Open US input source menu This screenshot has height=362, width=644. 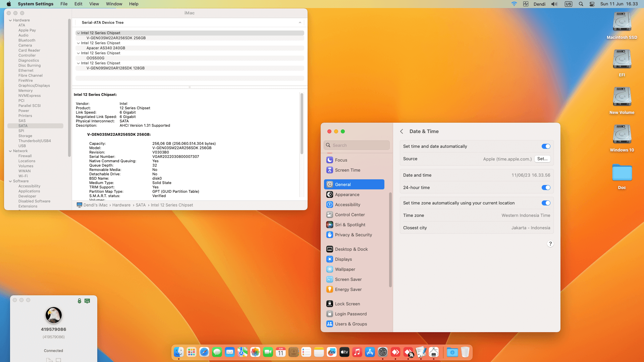coord(568,4)
